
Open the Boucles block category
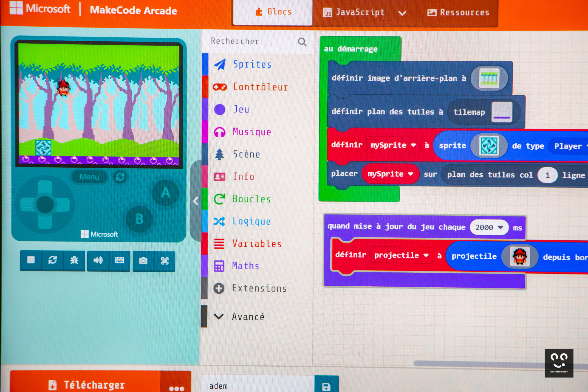click(x=257, y=199)
